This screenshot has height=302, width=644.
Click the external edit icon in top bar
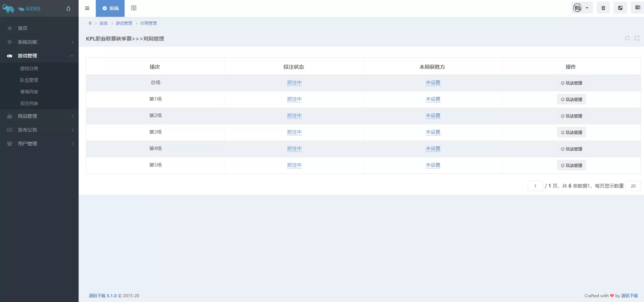click(x=620, y=8)
